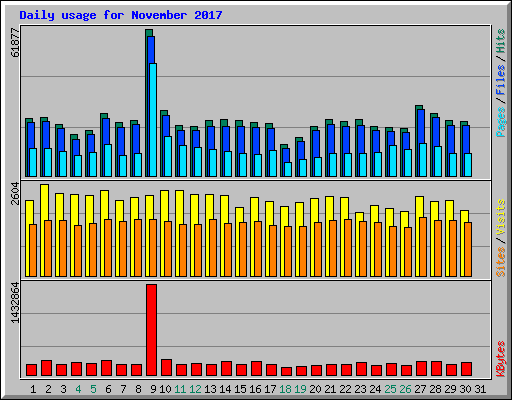The width and height of the screenshot is (512, 400).
Task: Click the Sites legend label
Action: point(501,262)
